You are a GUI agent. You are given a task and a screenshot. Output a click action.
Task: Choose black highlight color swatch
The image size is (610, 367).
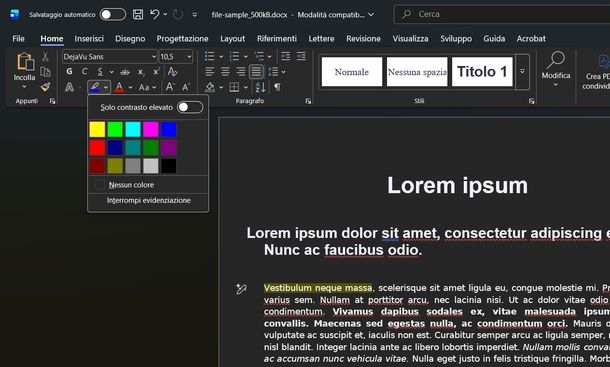coord(168,166)
